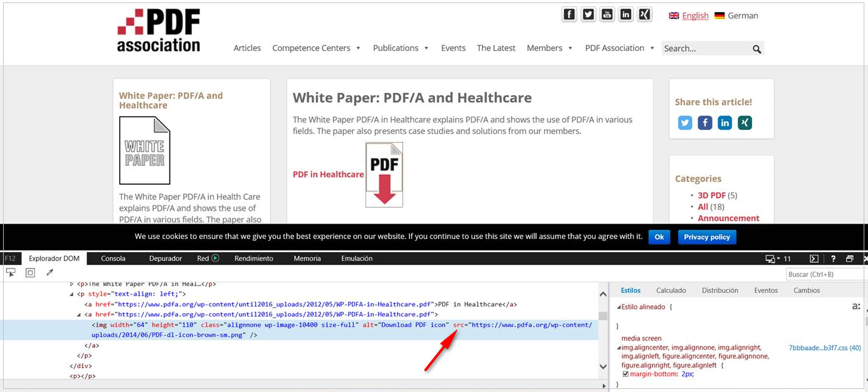Open the Calculado styles tab
868x392 pixels.
(671, 291)
